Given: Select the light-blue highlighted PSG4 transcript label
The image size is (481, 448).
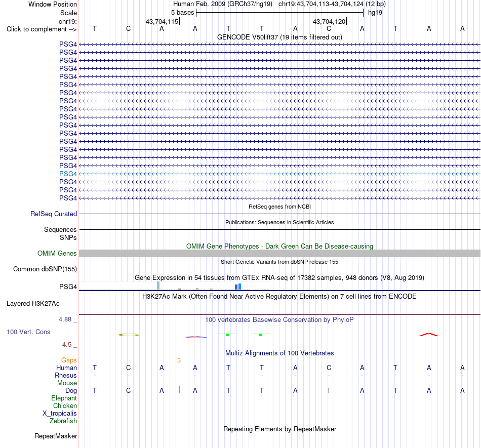Looking at the screenshot, I should [68, 174].
